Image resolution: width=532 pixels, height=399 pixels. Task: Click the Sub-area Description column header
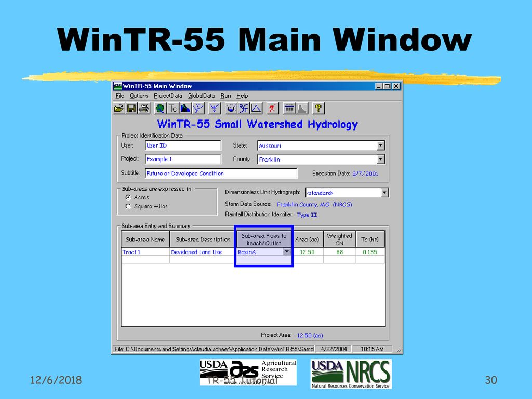click(x=203, y=239)
